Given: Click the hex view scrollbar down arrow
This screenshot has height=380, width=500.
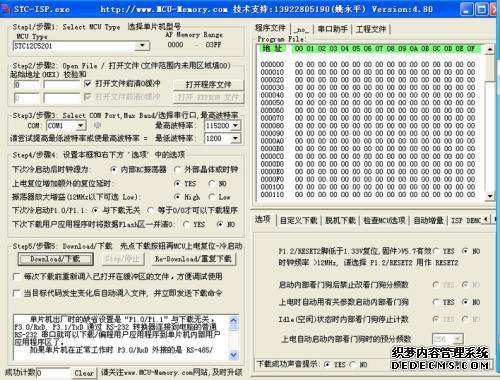Looking at the screenshot, I should pyautogui.click(x=489, y=196).
